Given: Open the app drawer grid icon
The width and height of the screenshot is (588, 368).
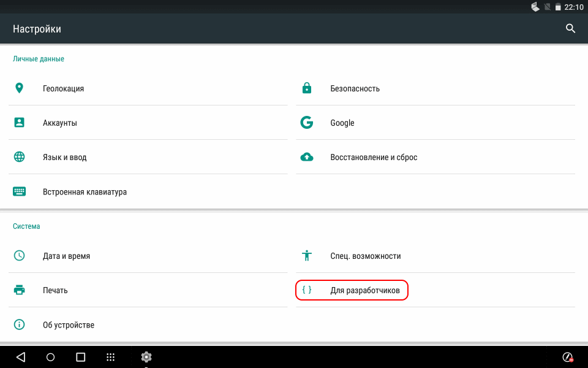Looking at the screenshot, I should [111, 357].
